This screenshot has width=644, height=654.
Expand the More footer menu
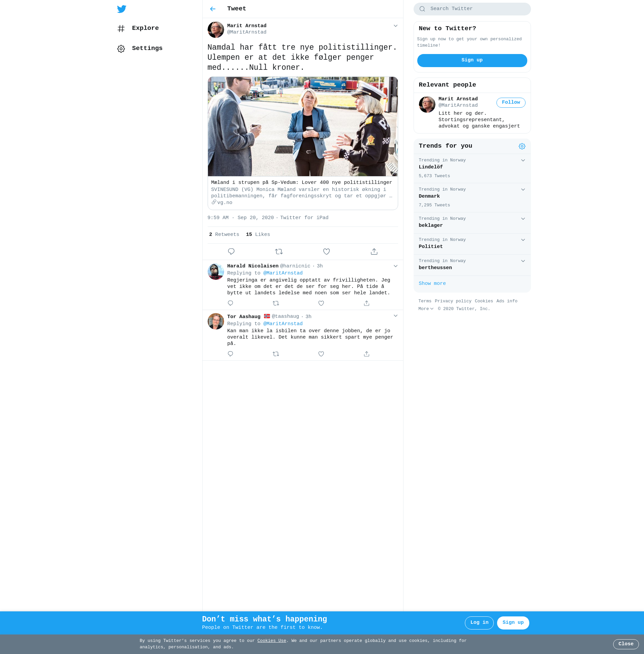pyautogui.click(x=426, y=309)
